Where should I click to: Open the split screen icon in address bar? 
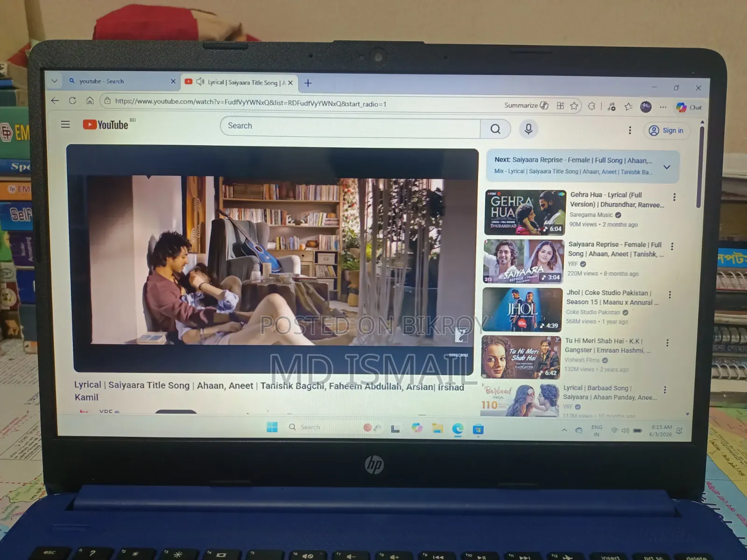click(560, 106)
